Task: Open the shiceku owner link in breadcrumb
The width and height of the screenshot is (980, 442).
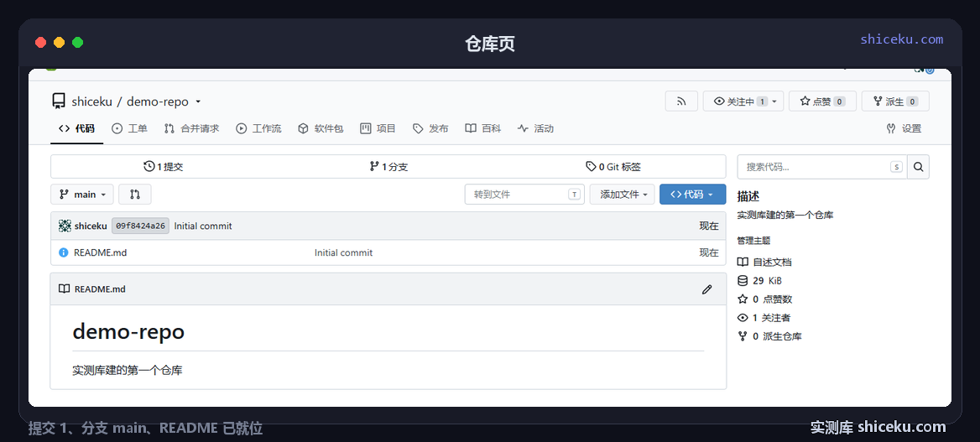Action: [92, 101]
